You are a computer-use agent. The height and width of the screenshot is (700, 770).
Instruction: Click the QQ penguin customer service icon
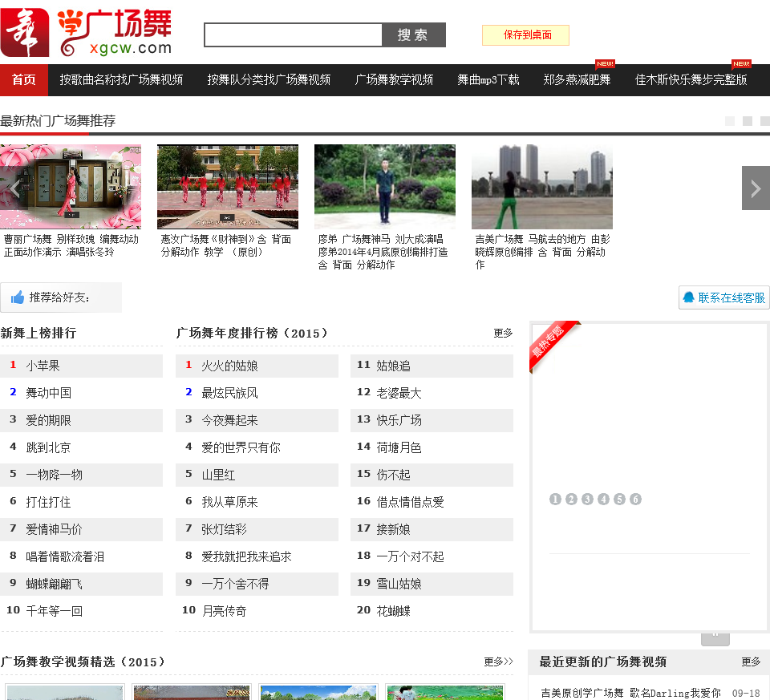(688, 297)
